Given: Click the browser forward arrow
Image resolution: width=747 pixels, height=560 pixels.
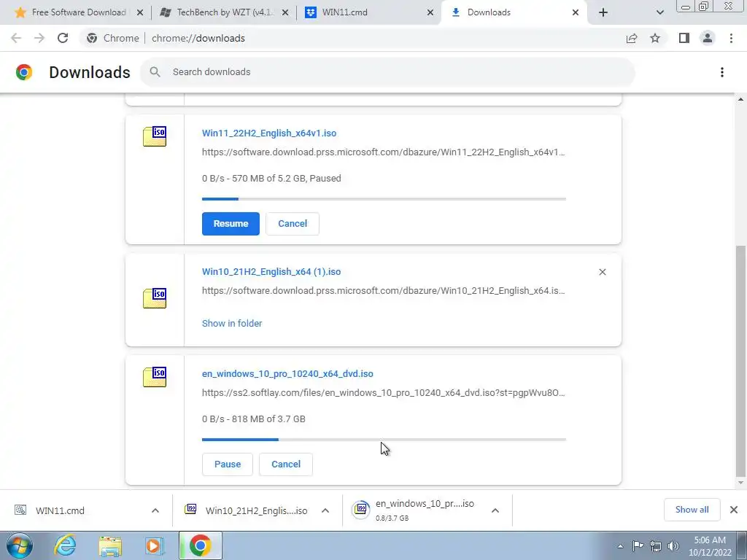Looking at the screenshot, I should point(39,38).
